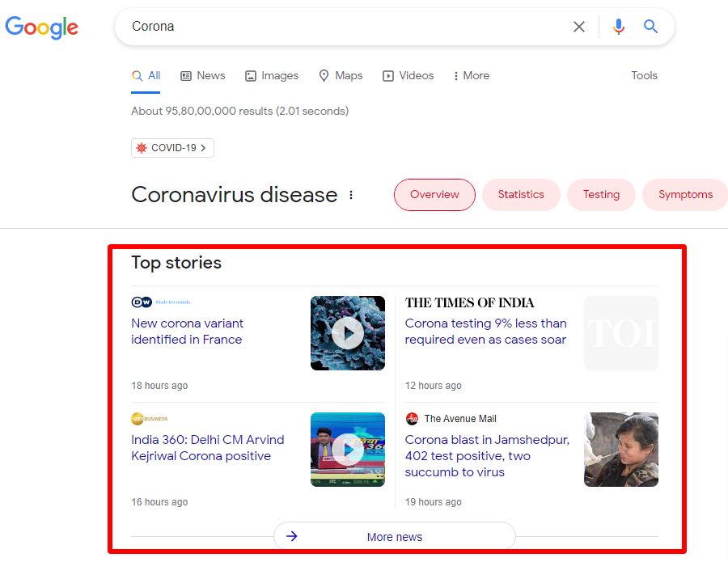728x579 pixels.
Task: Switch to the News tab
Action: pos(203,76)
